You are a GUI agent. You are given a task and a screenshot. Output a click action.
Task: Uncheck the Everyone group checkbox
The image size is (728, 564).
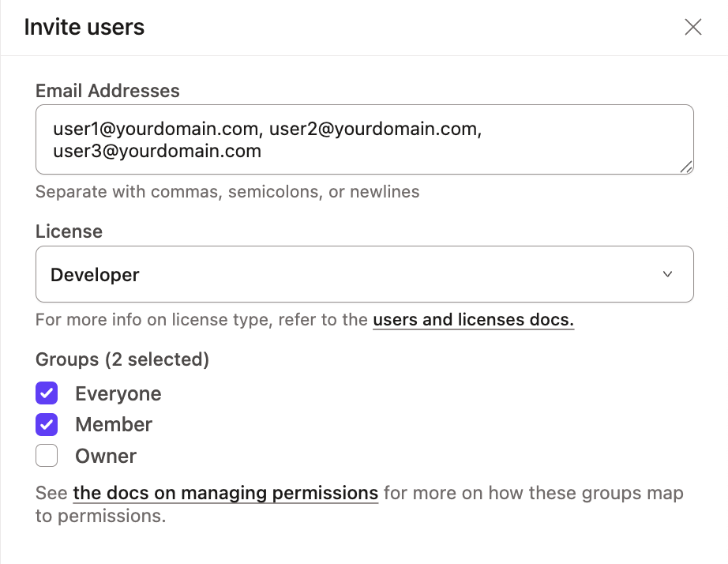click(x=47, y=393)
